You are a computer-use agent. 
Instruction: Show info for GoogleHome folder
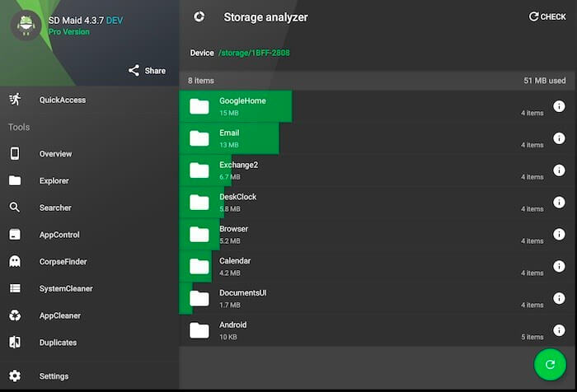click(x=559, y=106)
